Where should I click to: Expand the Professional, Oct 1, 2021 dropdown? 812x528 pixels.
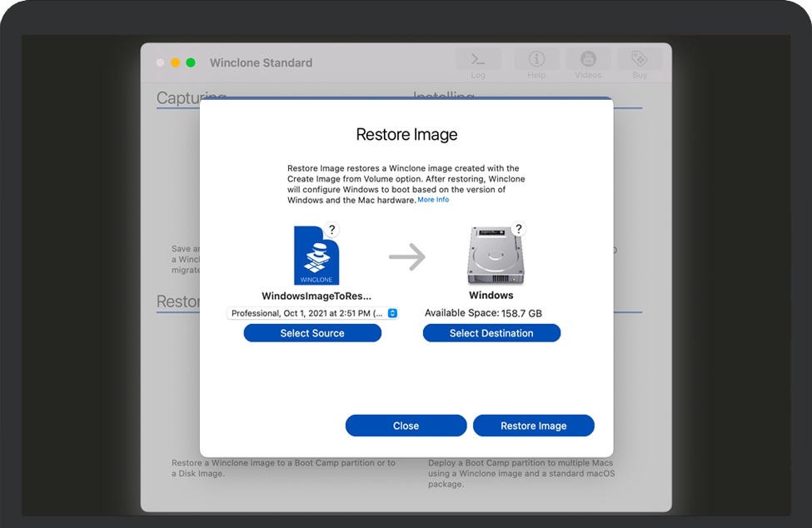pos(312,313)
